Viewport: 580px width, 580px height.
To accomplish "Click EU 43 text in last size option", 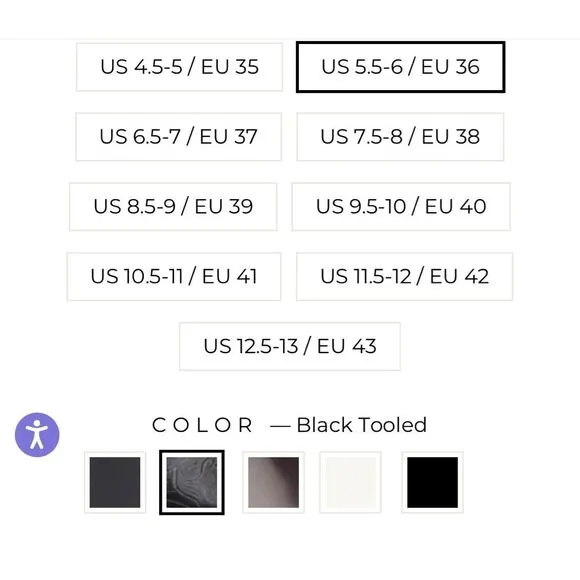I will 347,347.
